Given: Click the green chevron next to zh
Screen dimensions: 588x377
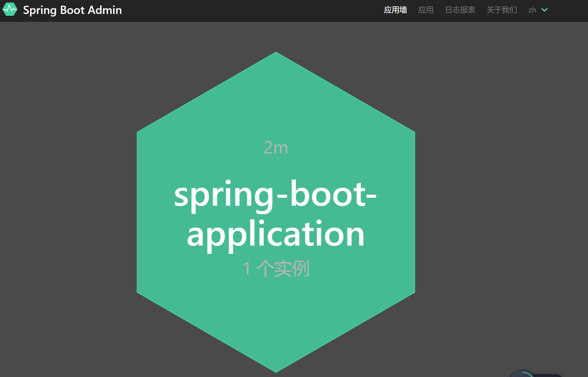Looking at the screenshot, I should (544, 10).
